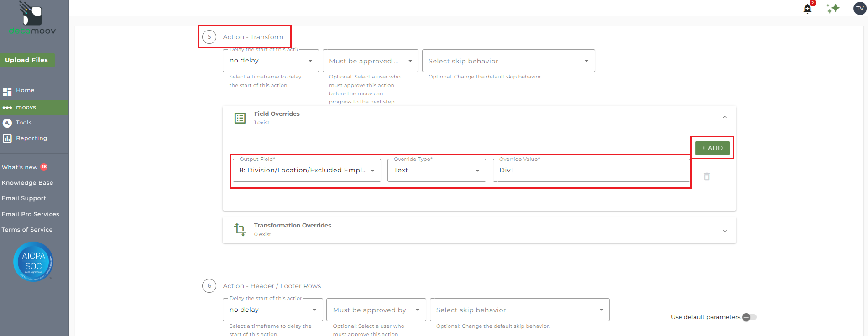Click the Override Value text field
868x336 pixels.
click(591, 171)
